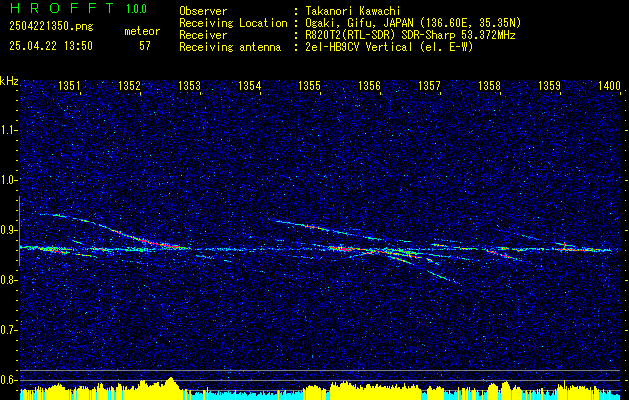Click the 'Observer' label

coord(203,11)
